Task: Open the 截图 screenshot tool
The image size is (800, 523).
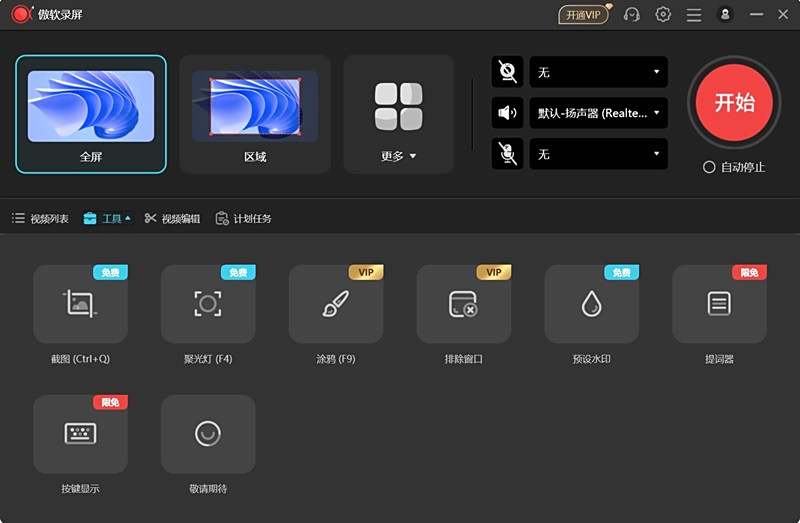Action: point(80,304)
